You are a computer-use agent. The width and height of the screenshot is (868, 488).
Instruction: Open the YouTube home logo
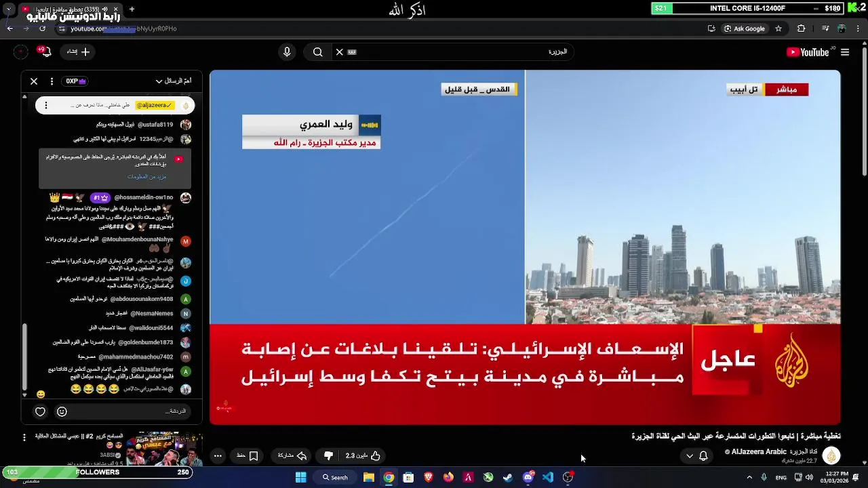pyautogui.click(x=807, y=52)
